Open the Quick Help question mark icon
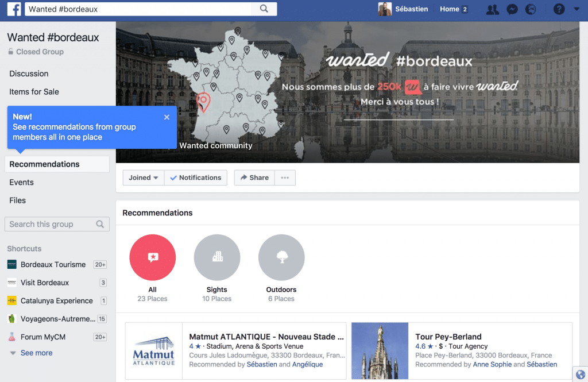 (559, 9)
